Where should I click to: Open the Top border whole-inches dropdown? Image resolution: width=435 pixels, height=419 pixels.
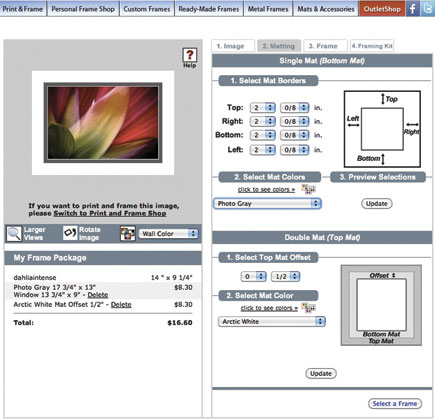click(x=263, y=108)
